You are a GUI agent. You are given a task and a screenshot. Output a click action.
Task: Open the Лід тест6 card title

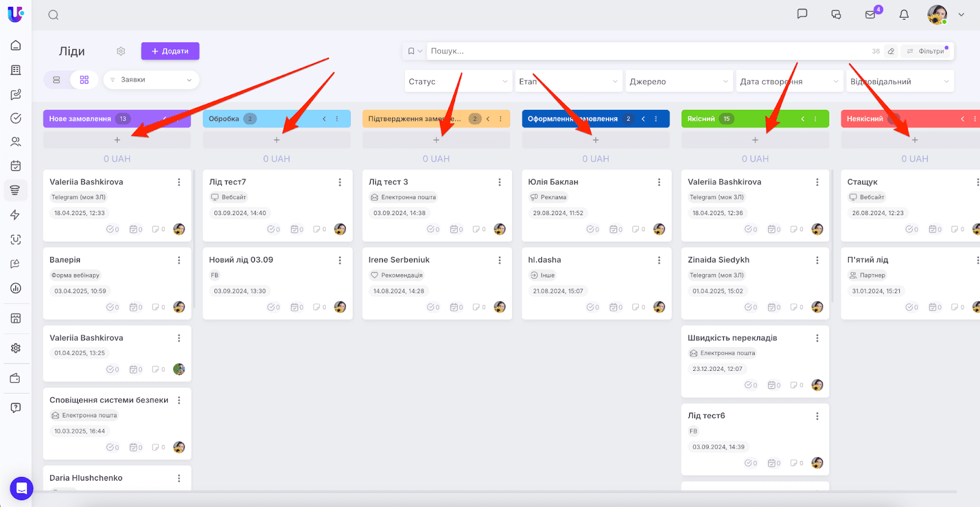[x=706, y=416]
